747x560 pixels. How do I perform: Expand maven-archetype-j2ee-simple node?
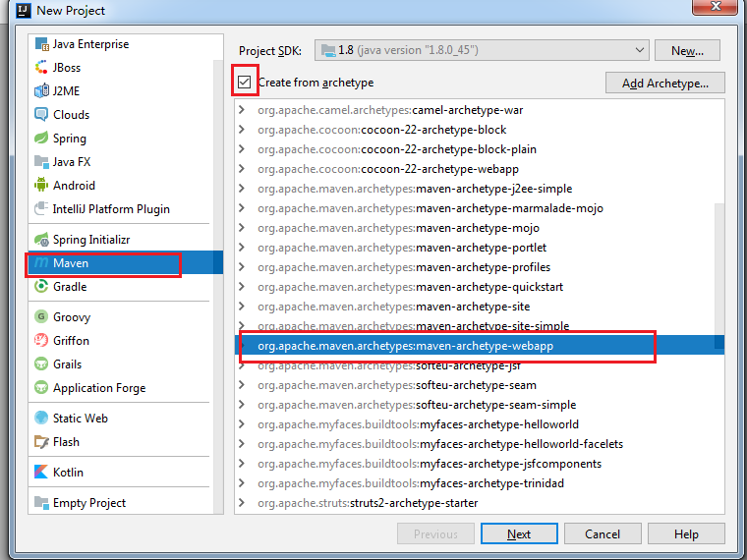click(x=242, y=189)
